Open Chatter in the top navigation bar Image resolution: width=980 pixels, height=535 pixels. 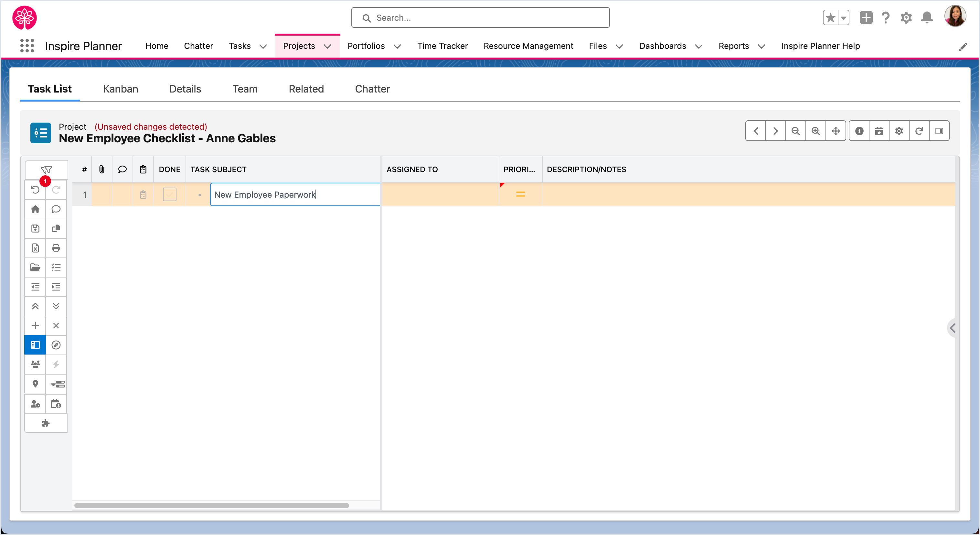tap(198, 46)
